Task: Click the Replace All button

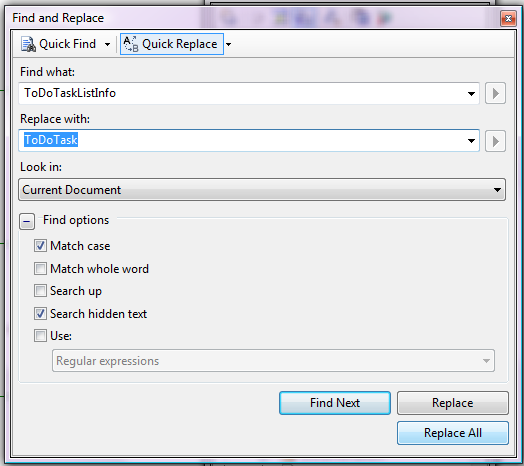Action: pyautogui.click(x=453, y=433)
